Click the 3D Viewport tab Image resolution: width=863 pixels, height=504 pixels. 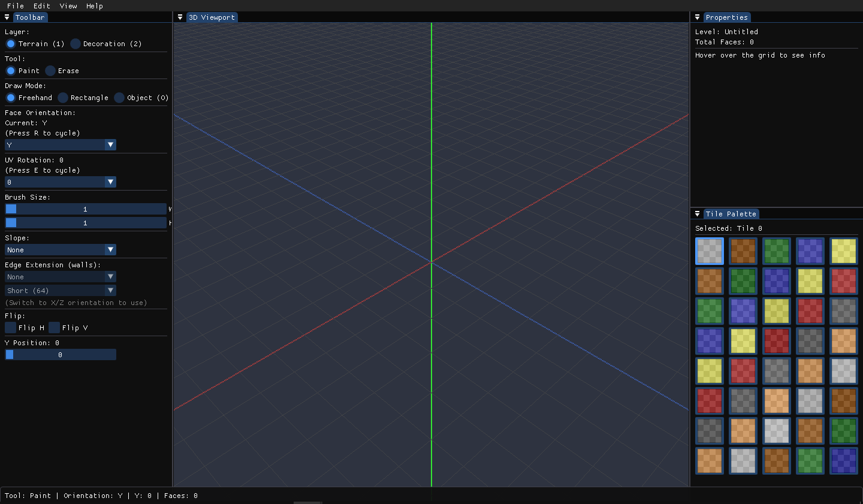pos(212,17)
